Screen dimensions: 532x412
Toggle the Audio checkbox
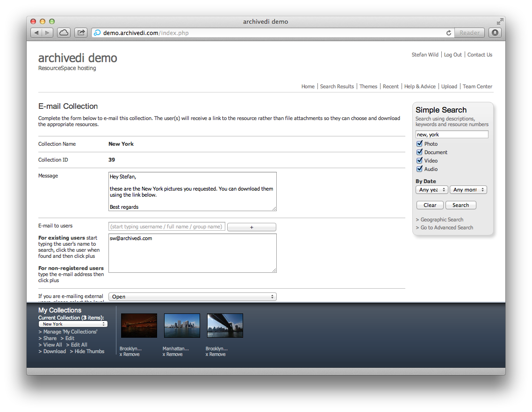coord(420,169)
